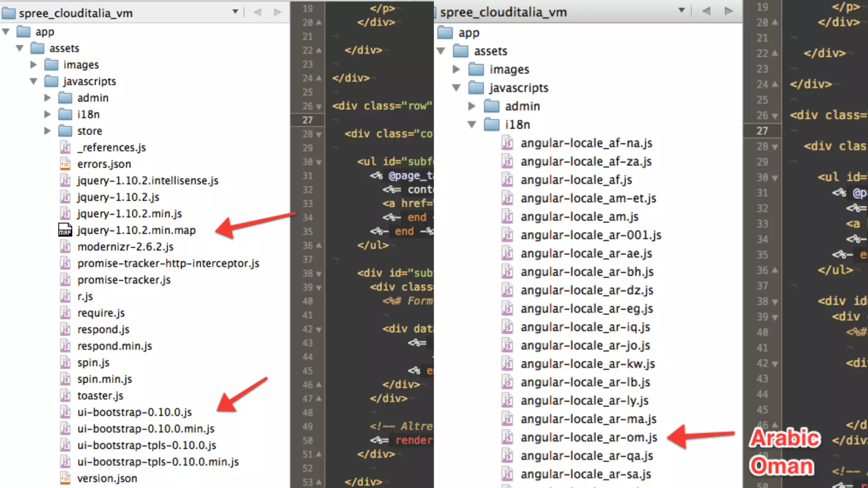
Task: Select angular-locale_ar-sa.js in the right tree
Action: [586, 474]
